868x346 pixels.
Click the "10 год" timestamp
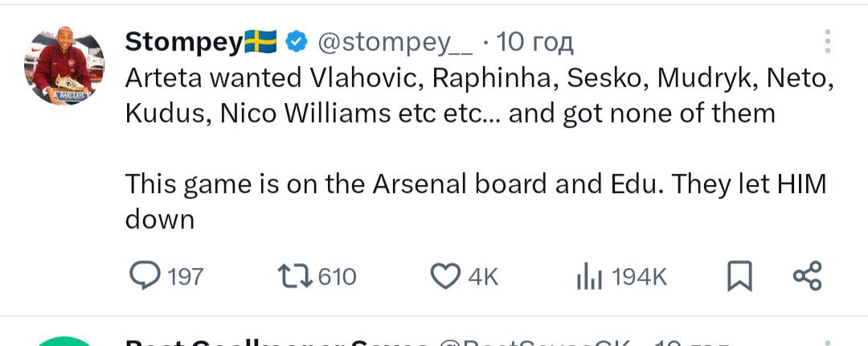tap(535, 42)
